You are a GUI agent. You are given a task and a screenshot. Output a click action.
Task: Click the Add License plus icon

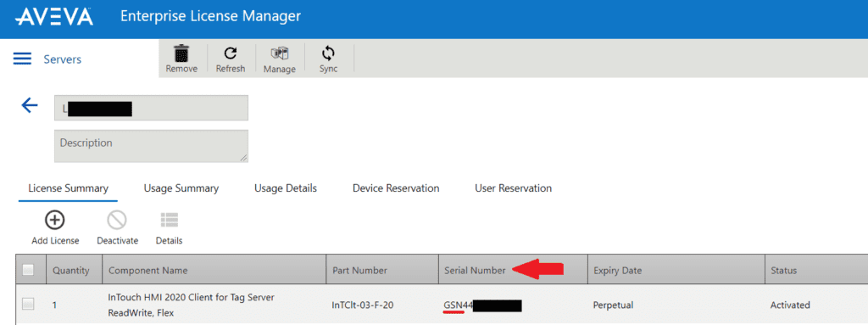tap(55, 221)
